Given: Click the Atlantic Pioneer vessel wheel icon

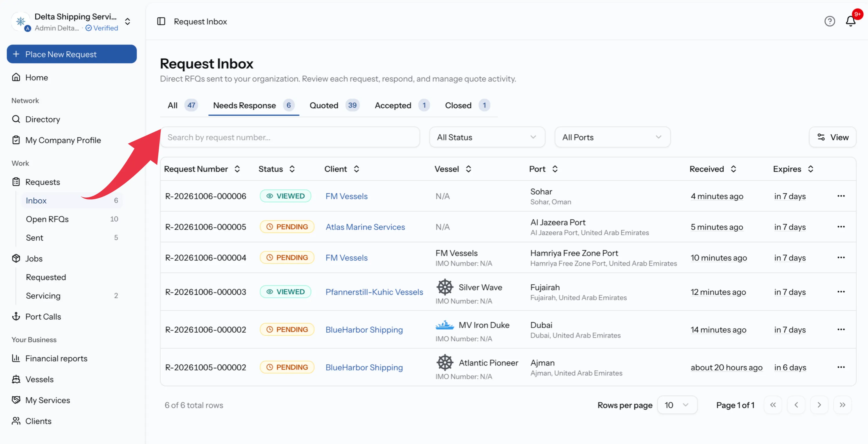Looking at the screenshot, I should click(445, 362).
